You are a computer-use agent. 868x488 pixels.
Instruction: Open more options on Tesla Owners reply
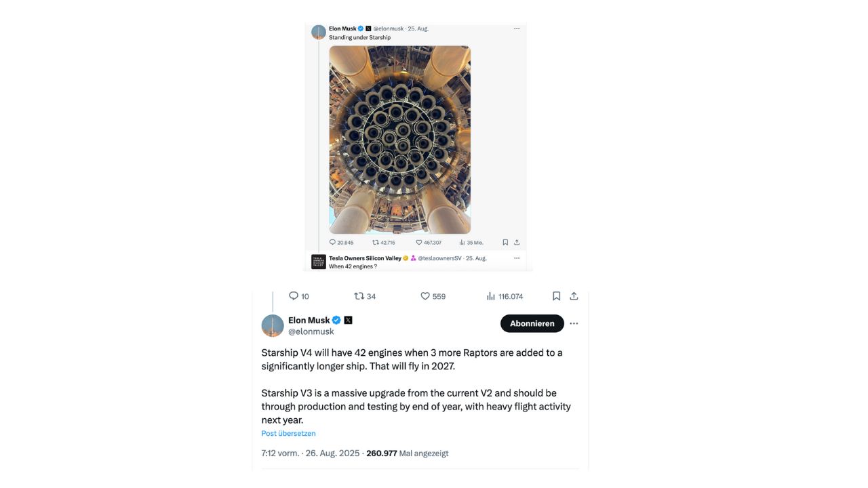[517, 258]
